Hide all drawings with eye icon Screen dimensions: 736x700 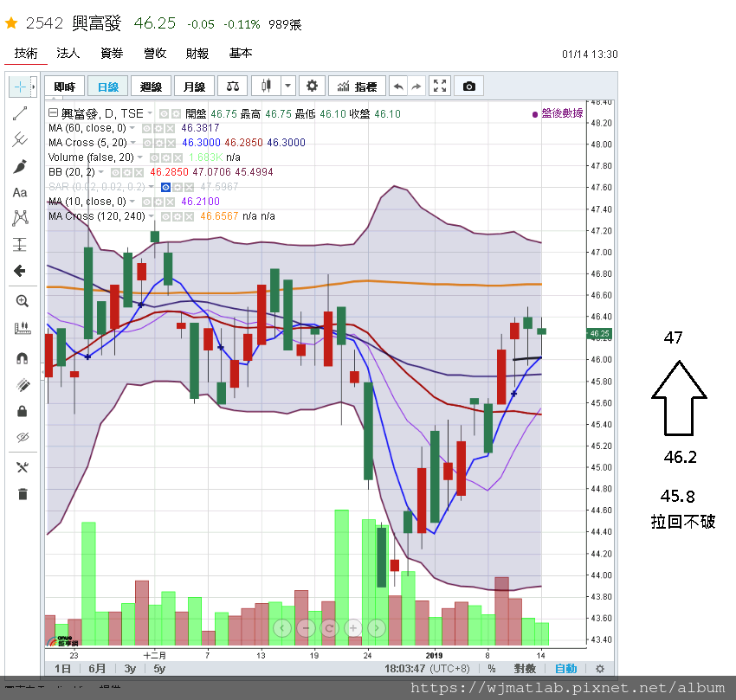pyautogui.click(x=22, y=437)
